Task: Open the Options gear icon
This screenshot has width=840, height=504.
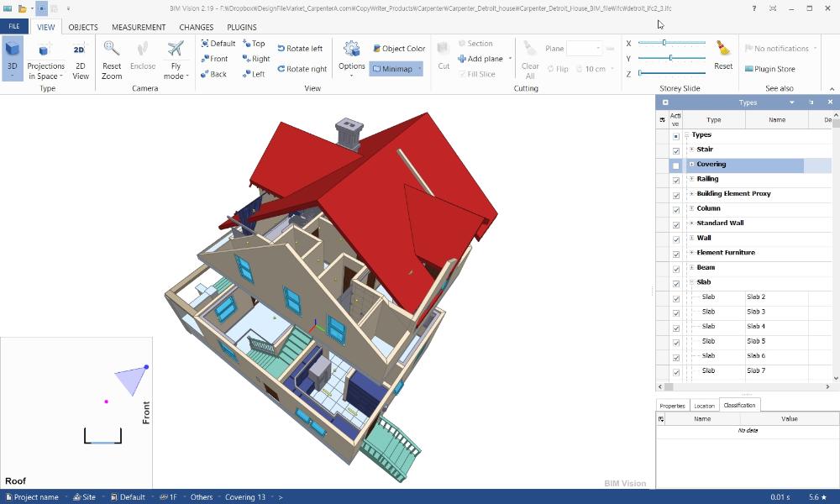Action: [x=351, y=49]
